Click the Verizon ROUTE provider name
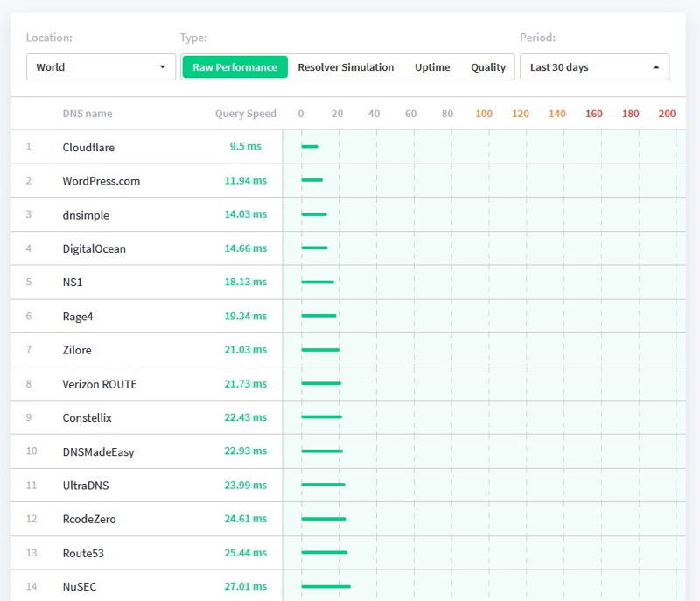The height and width of the screenshot is (601, 700). pos(100,384)
